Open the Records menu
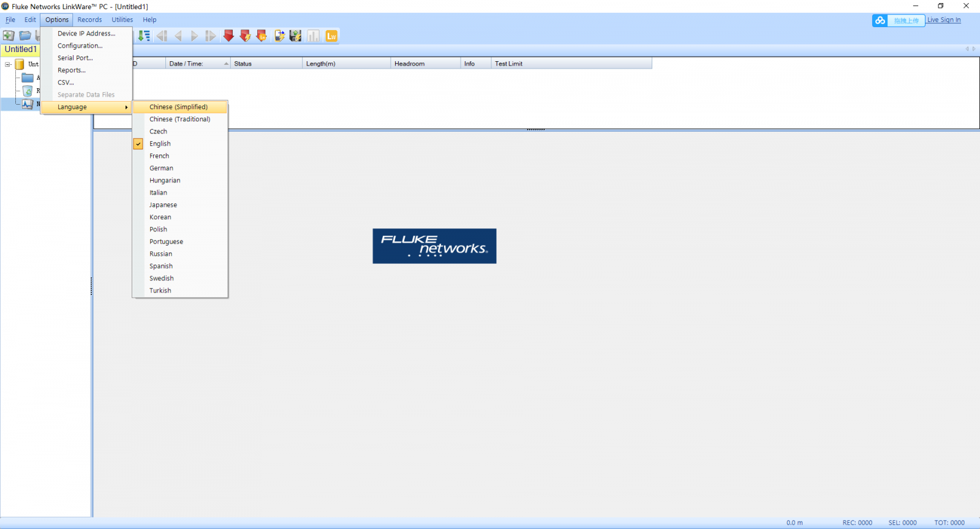The width and height of the screenshot is (980, 529). 89,20
